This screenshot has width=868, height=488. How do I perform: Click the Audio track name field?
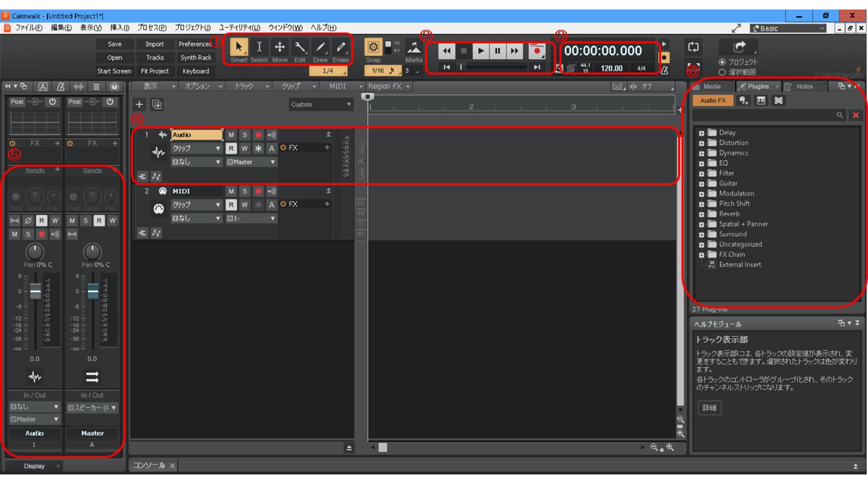pyautogui.click(x=197, y=135)
